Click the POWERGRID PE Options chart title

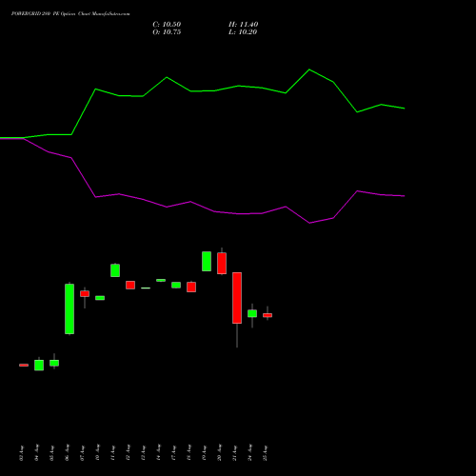coord(70,14)
